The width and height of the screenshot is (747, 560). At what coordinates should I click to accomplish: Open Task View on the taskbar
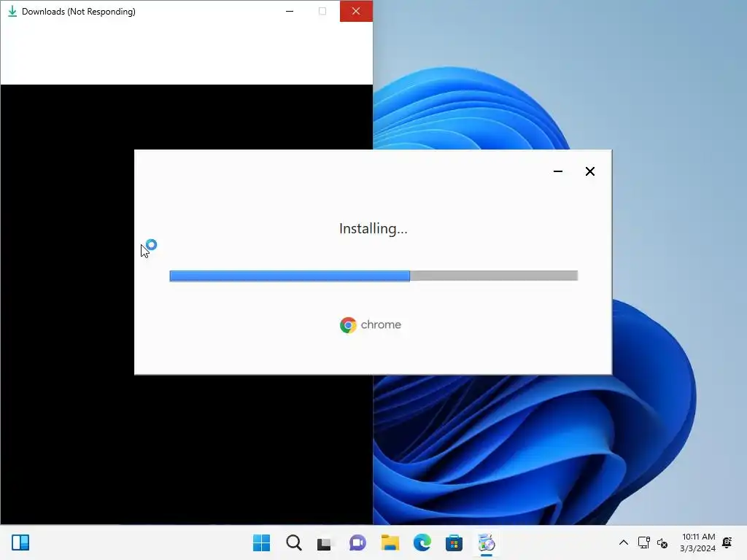click(x=325, y=542)
